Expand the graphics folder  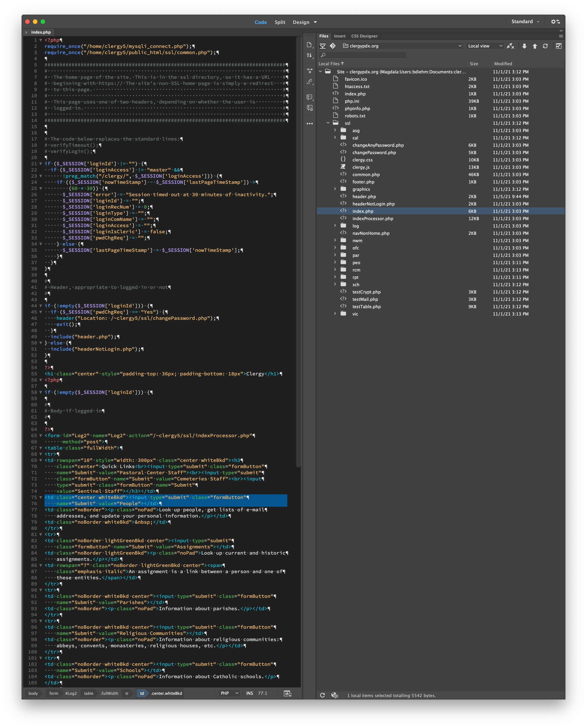[335, 189]
